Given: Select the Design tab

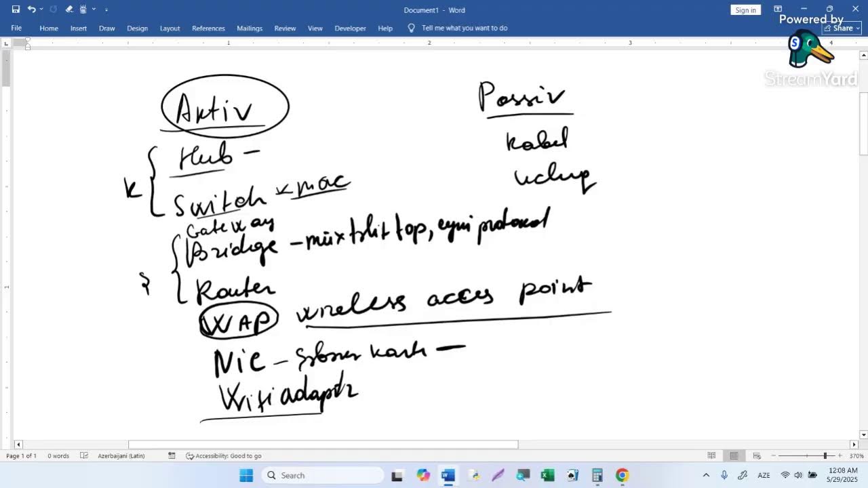Looking at the screenshot, I should pos(137,28).
